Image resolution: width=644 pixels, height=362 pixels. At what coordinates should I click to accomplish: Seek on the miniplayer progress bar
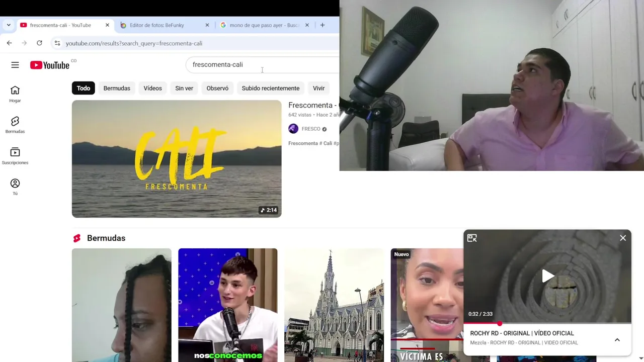(x=547, y=323)
